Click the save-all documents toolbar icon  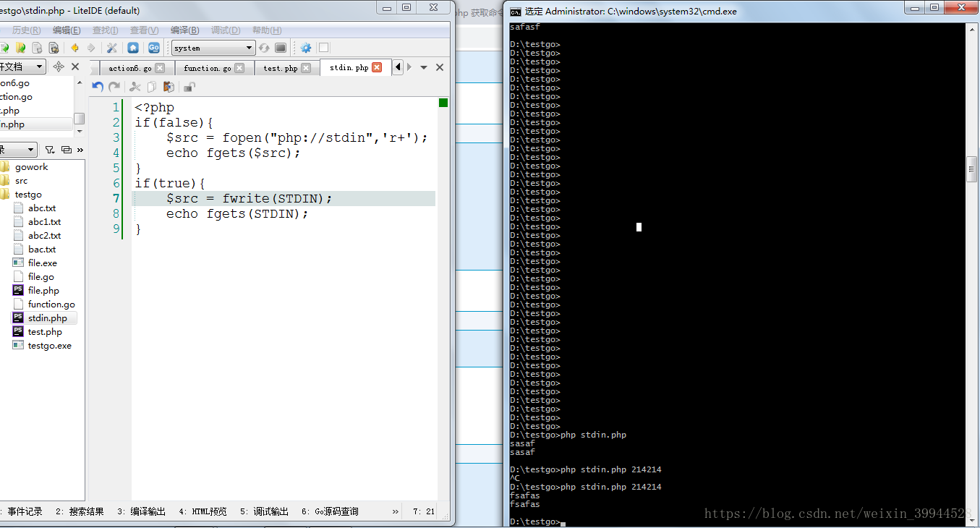click(x=54, y=48)
